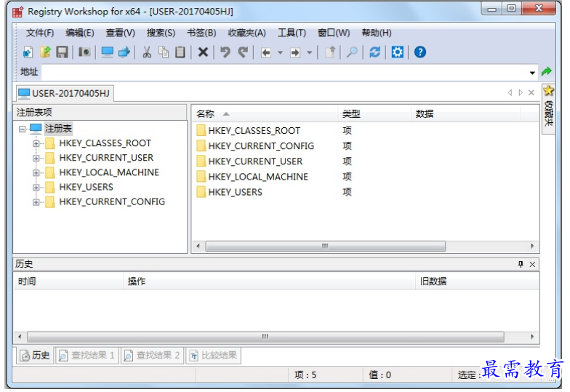Switch to the 比较结果 tab
The width and height of the screenshot is (570, 392).
(x=214, y=355)
